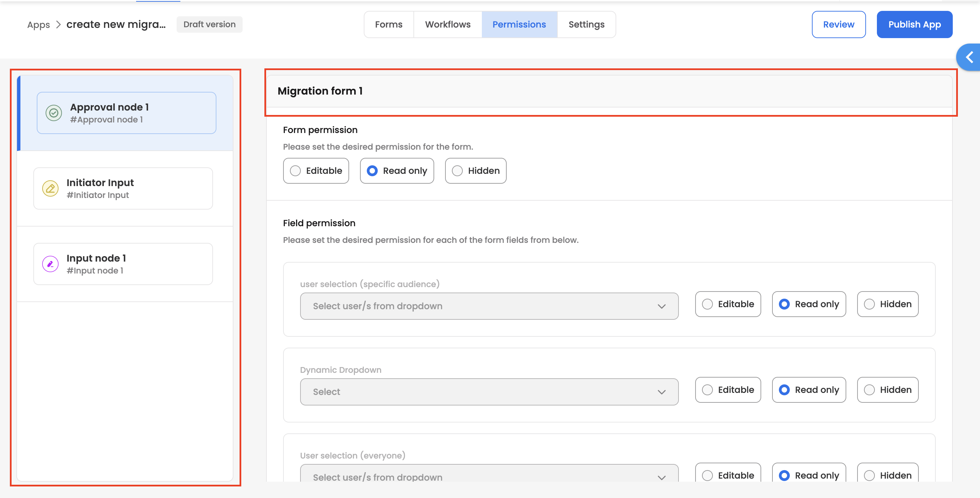Switch to the Workflows tab
The image size is (980, 498).
click(x=447, y=25)
